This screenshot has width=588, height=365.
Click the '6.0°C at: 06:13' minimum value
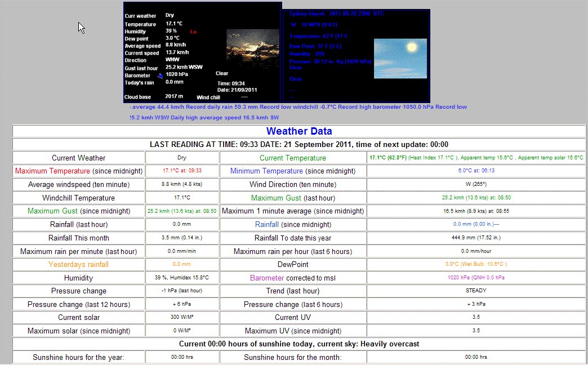476,171
